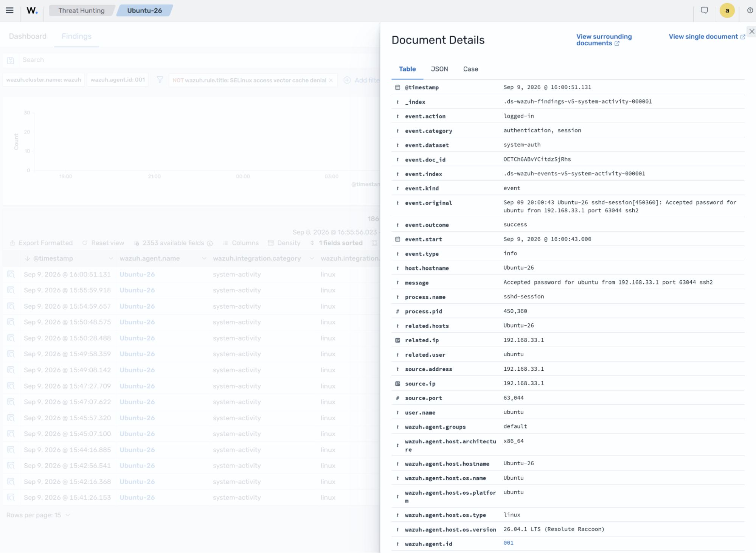Inspect document for 15:55:59.918 row

[11, 290]
